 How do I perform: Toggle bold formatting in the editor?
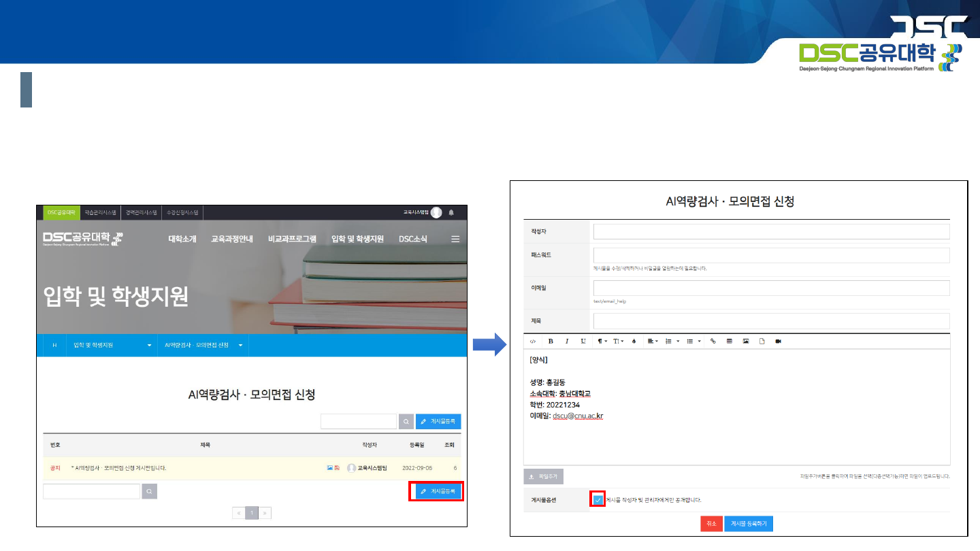click(551, 341)
